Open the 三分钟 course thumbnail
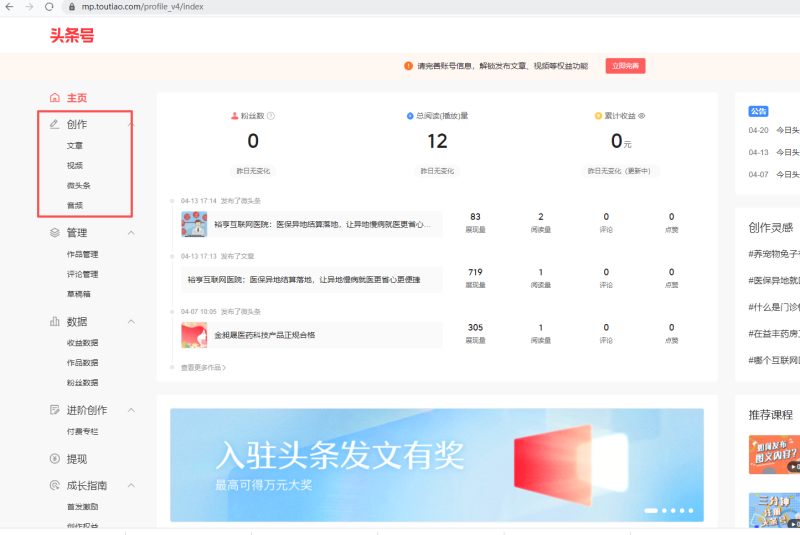 (x=774, y=511)
